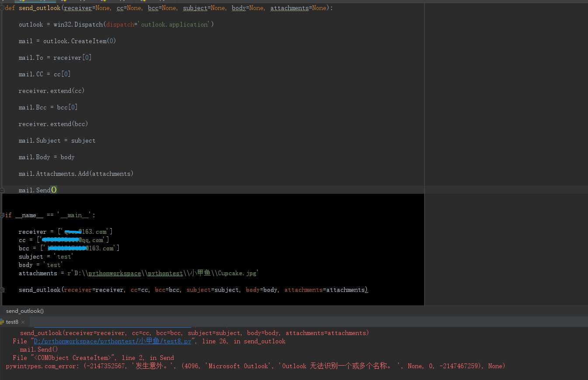Place cursor in editor "mail.Send()" line
Image resolution: width=588 pixels, height=380 pixels.
pos(38,190)
